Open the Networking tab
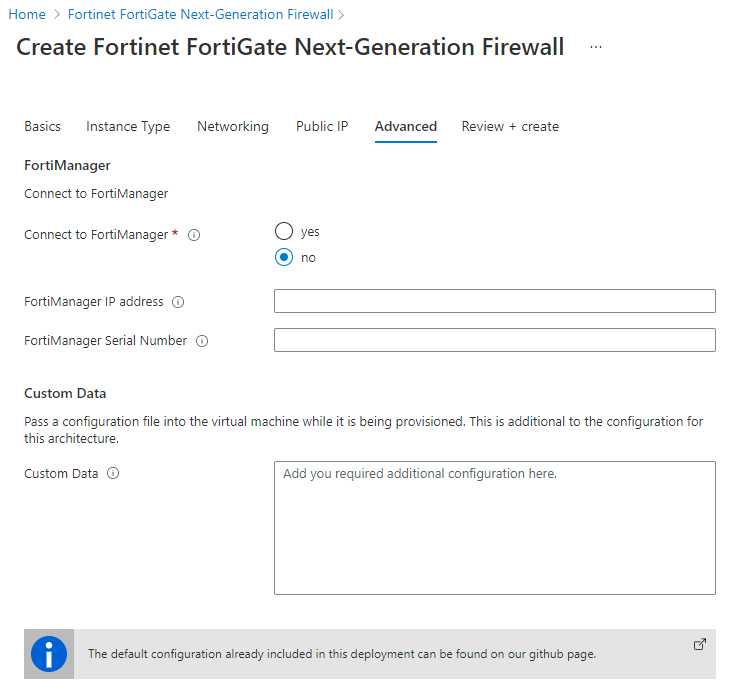 (232, 127)
